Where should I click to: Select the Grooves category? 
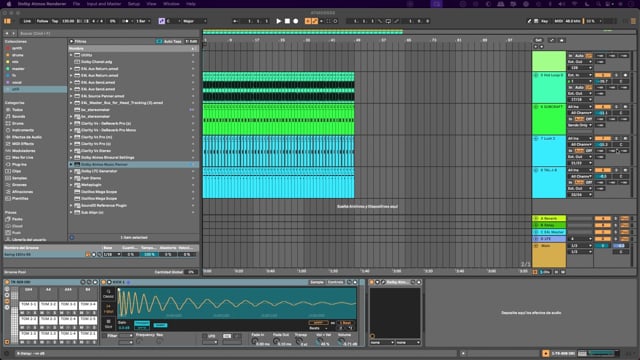(19, 185)
